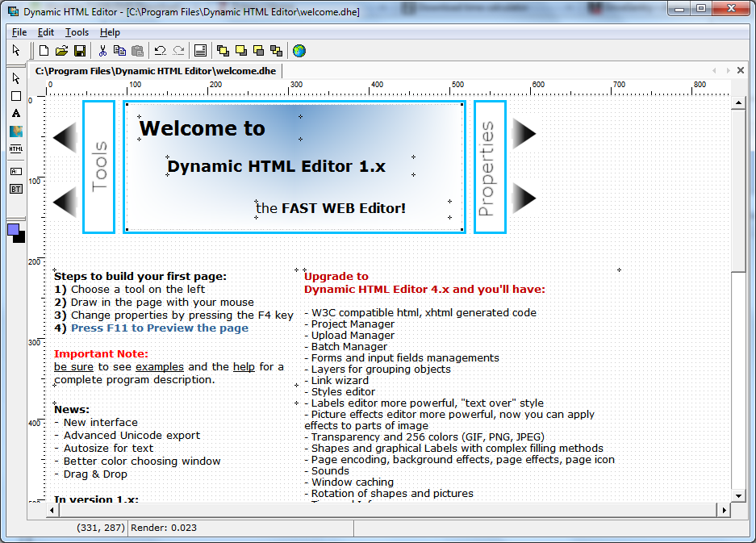Screen dimensions: 756x543
Task: Open the Edit menu
Action: [46, 32]
